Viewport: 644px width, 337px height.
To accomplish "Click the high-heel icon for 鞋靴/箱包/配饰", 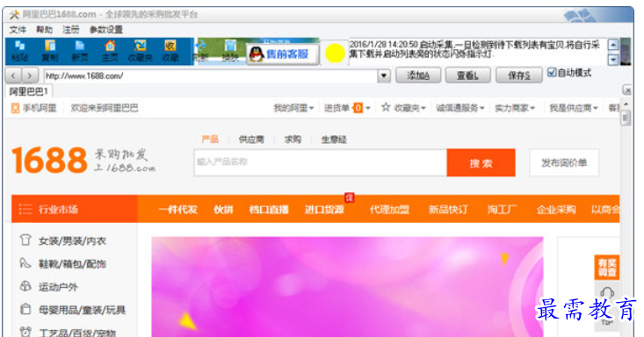I will (x=25, y=262).
